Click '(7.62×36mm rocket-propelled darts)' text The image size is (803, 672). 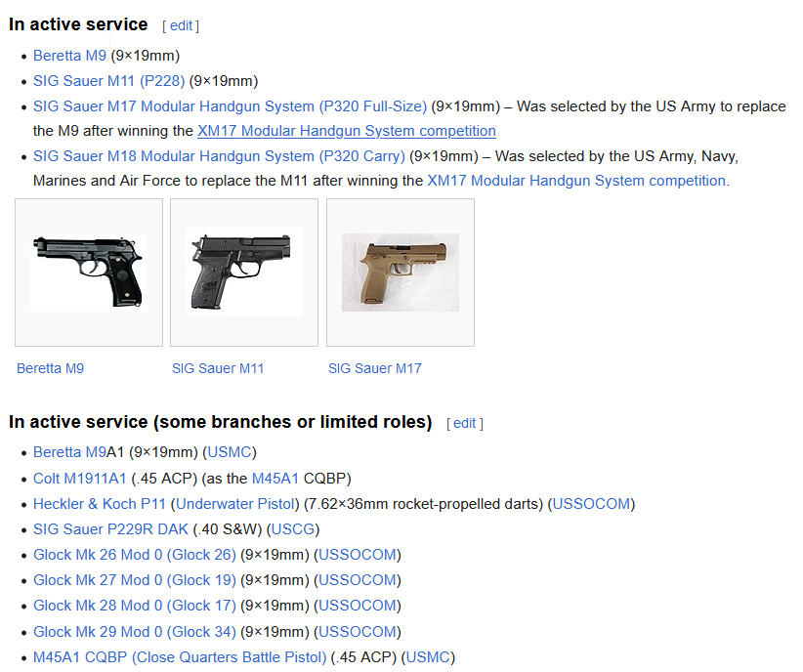click(x=424, y=504)
